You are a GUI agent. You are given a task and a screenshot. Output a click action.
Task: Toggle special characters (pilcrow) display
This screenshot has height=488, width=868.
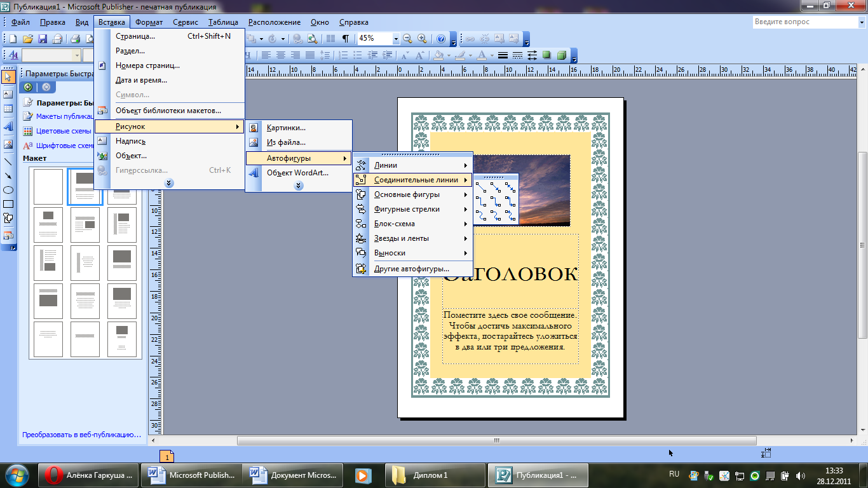click(x=345, y=39)
